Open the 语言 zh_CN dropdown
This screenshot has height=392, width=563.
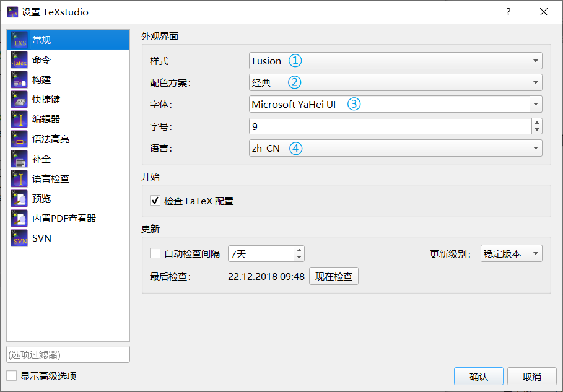pos(395,148)
